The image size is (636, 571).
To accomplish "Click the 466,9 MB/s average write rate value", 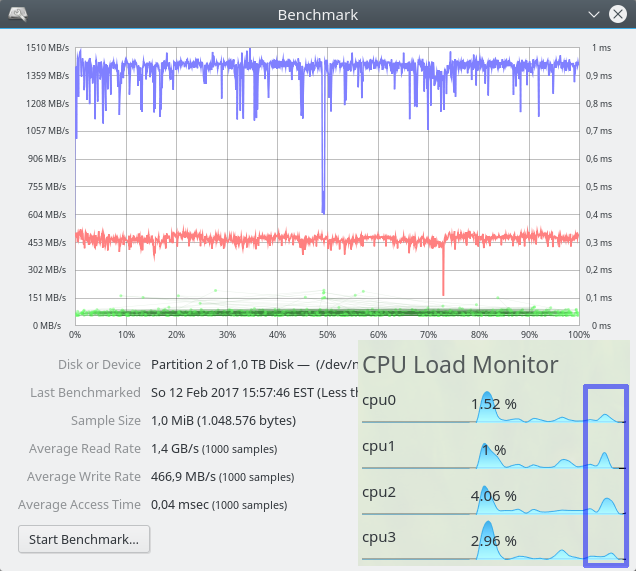I will coord(183,477).
